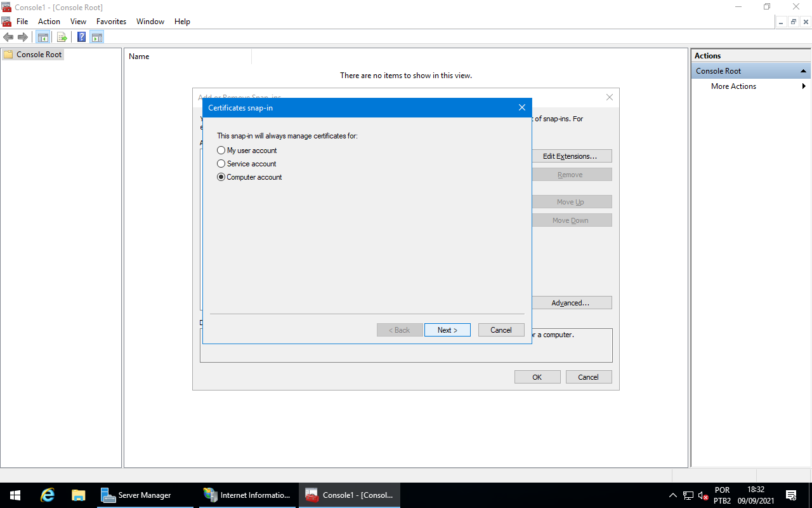The image size is (812, 508).
Task: Open the Action menu
Action: click(49, 21)
